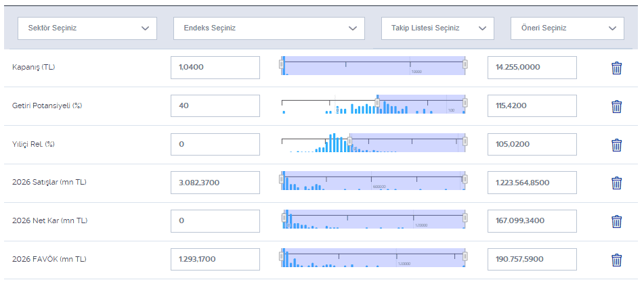
Task: Expand the Endeks Seçiniz dropdown
Action: pos(269,28)
